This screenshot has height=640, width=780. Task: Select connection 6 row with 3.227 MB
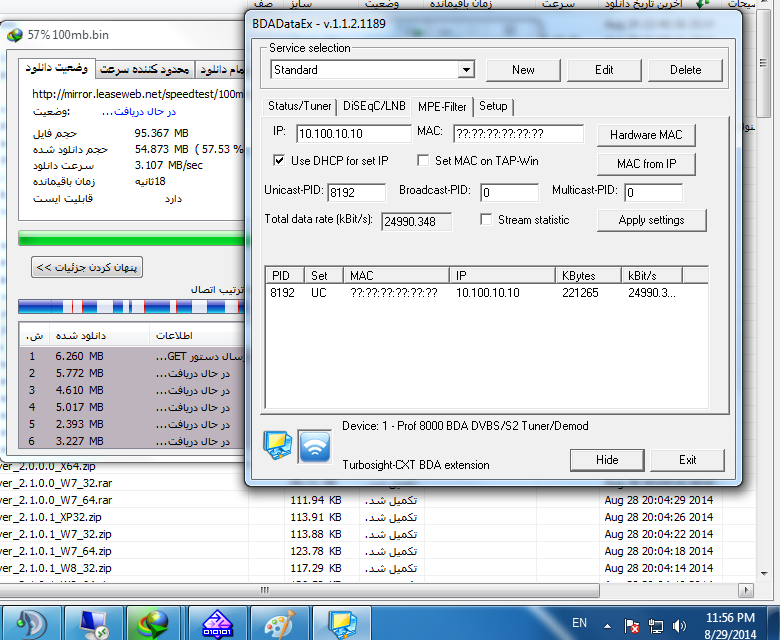click(x=132, y=441)
